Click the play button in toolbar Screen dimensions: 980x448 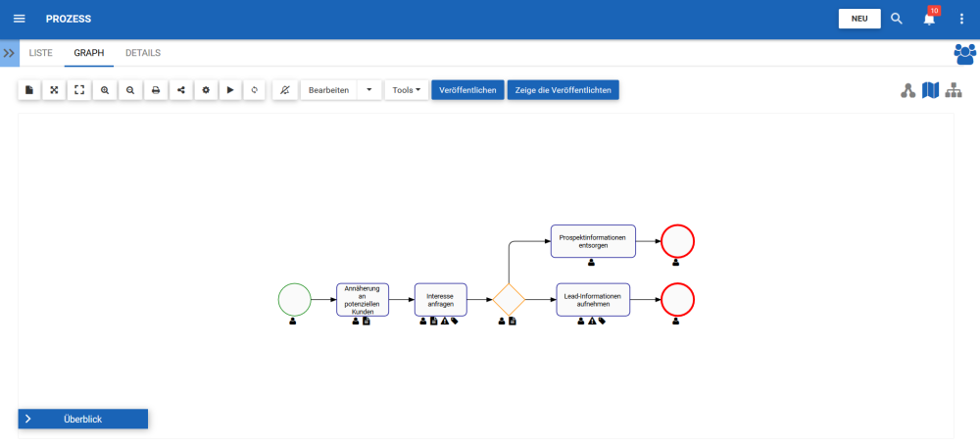(230, 90)
